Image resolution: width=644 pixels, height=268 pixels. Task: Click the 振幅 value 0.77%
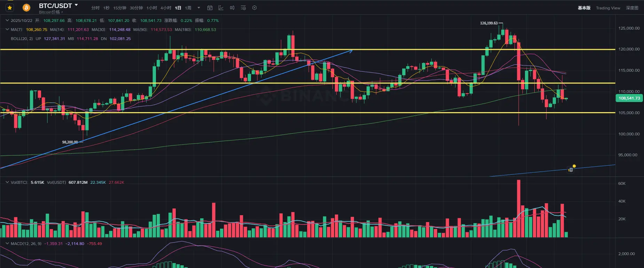coord(213,21)
